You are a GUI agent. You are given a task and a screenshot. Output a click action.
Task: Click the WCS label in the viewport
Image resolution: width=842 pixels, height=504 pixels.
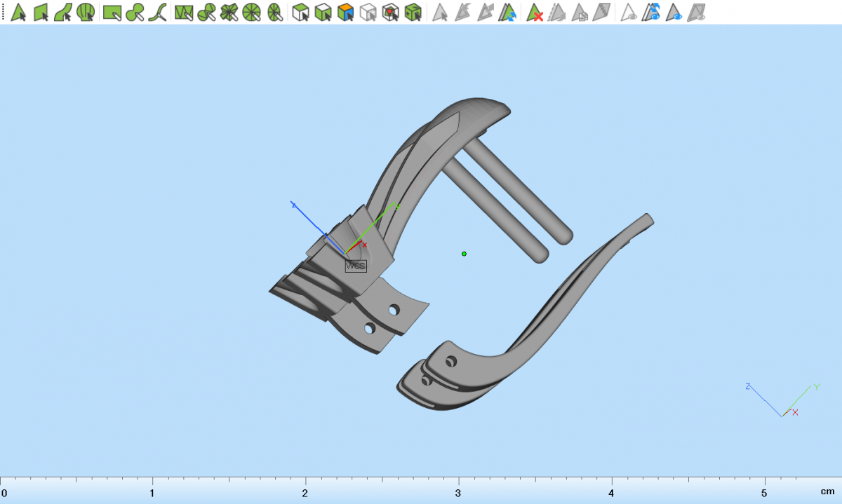[x=356, y=266]
